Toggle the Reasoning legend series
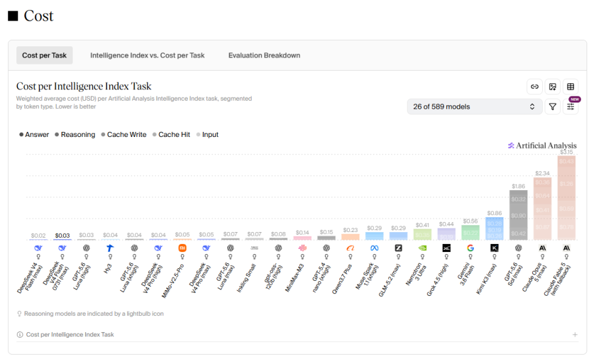The width and height of the screenshot is (601, 364). coord(75,134)
